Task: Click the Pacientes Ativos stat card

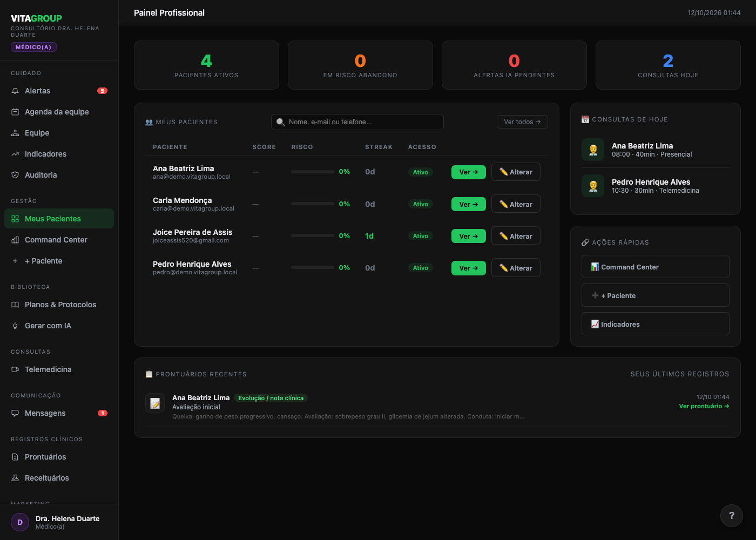Action: tap(206, 65)
